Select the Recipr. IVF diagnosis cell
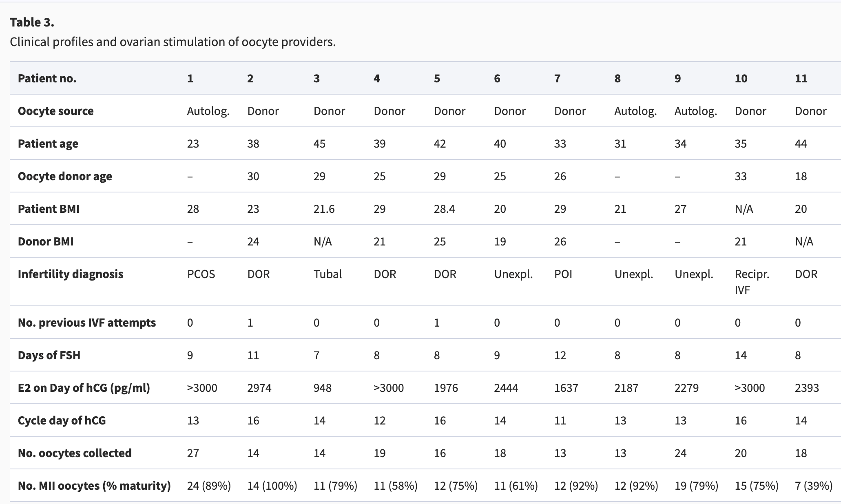The image size is (841, 504). point(752,282)
